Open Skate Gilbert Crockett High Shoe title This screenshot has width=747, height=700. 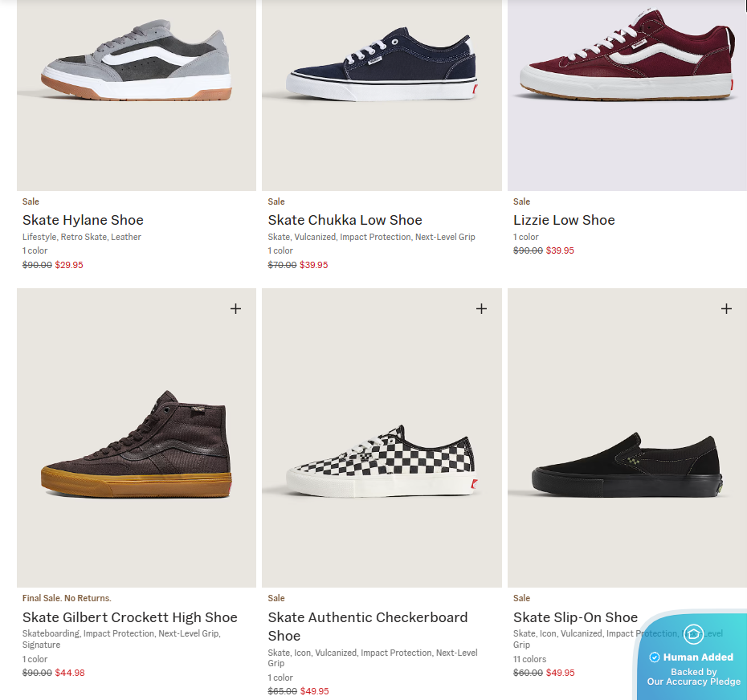coord(130,617)
